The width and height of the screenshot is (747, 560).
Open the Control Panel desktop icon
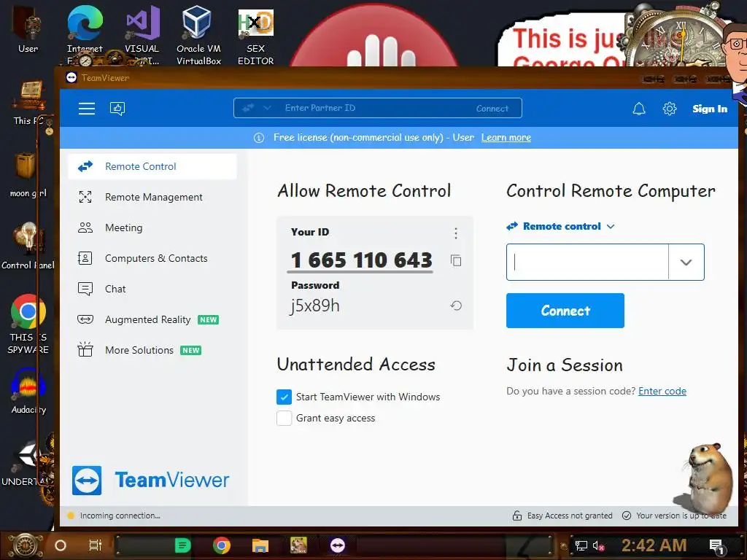[x=28, y=246]
